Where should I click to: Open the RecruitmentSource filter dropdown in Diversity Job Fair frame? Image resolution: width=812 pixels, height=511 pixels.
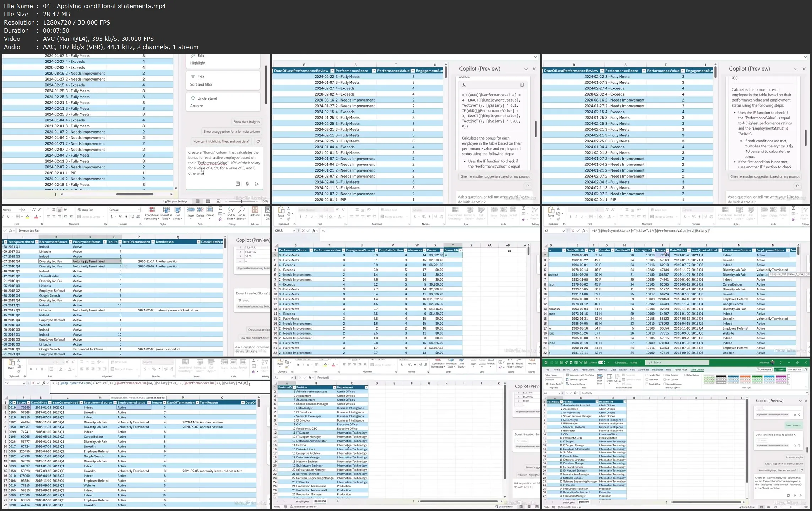click(70, 242)
